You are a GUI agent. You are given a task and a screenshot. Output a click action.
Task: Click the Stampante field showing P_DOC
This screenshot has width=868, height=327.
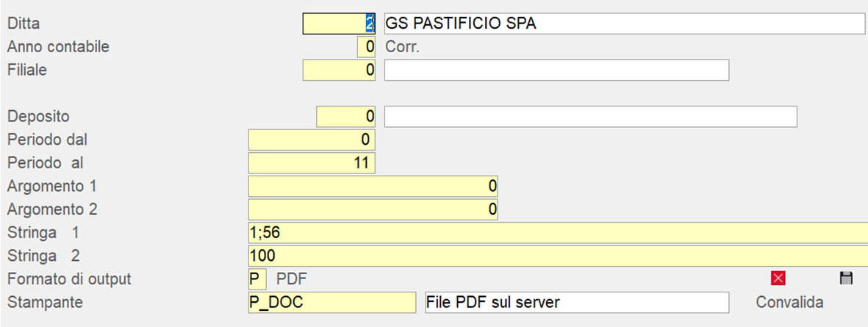332,302
